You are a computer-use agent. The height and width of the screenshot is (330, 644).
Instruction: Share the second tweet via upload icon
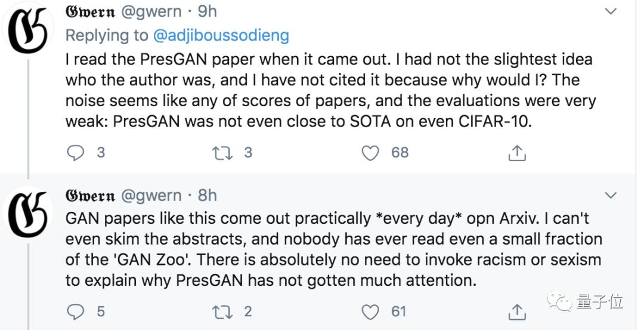(x=516, y=311)
